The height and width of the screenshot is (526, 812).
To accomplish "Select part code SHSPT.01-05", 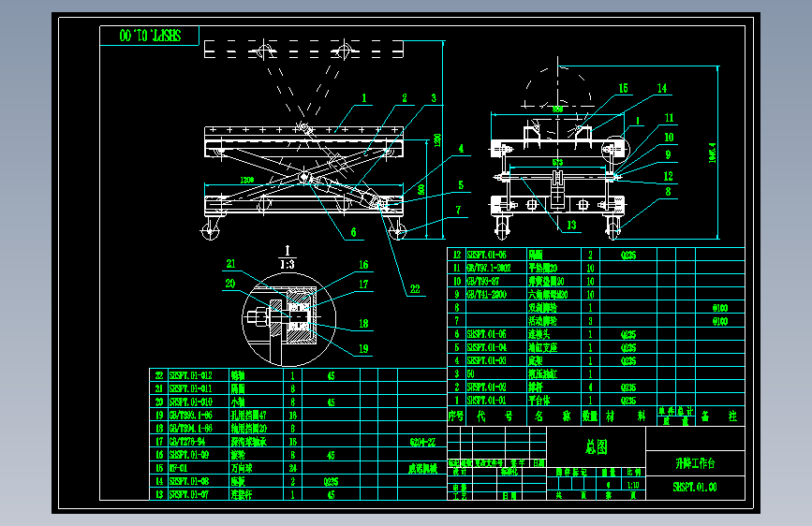I will click(486, 334).
